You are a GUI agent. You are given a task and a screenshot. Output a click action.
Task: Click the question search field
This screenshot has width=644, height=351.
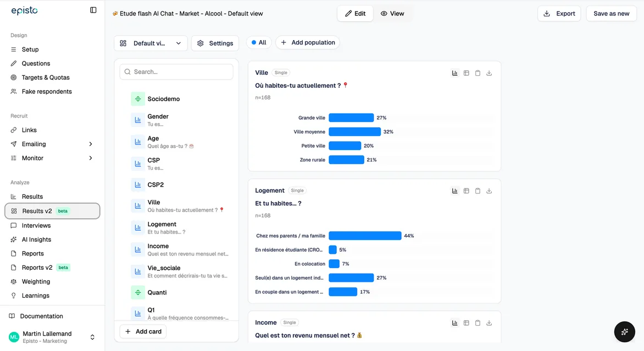176,72
